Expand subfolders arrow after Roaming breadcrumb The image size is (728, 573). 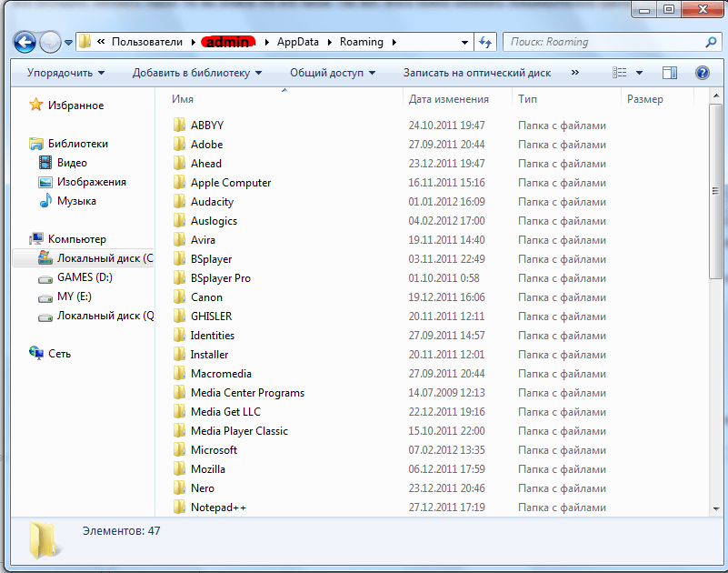tap(394, 42)
